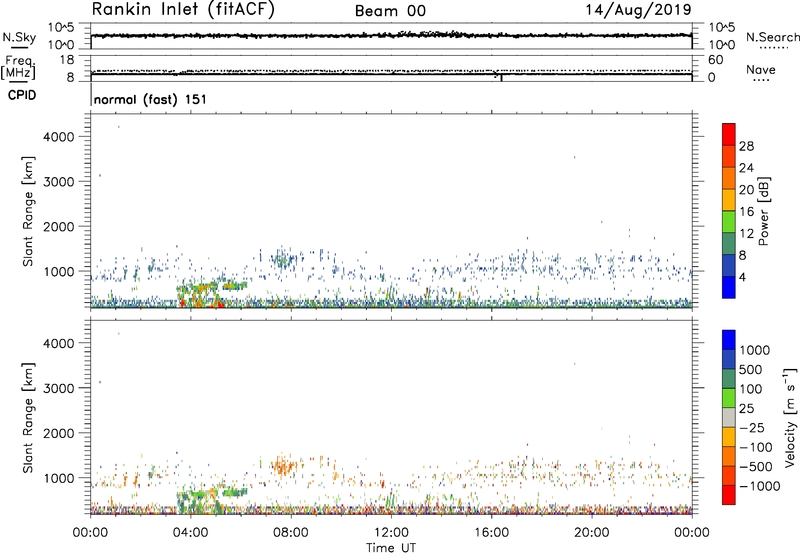Click the velocity panel 'Slant Range [km]' label

[x=28, y=418]
